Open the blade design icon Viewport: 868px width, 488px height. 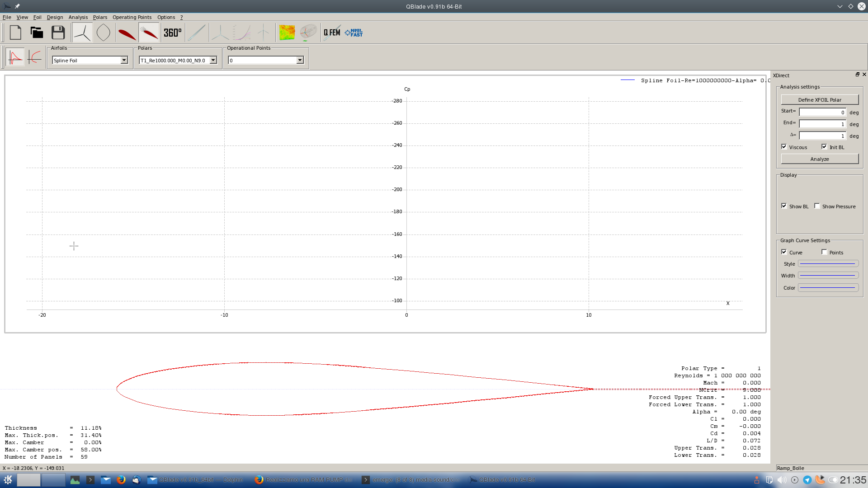(197, 33)
